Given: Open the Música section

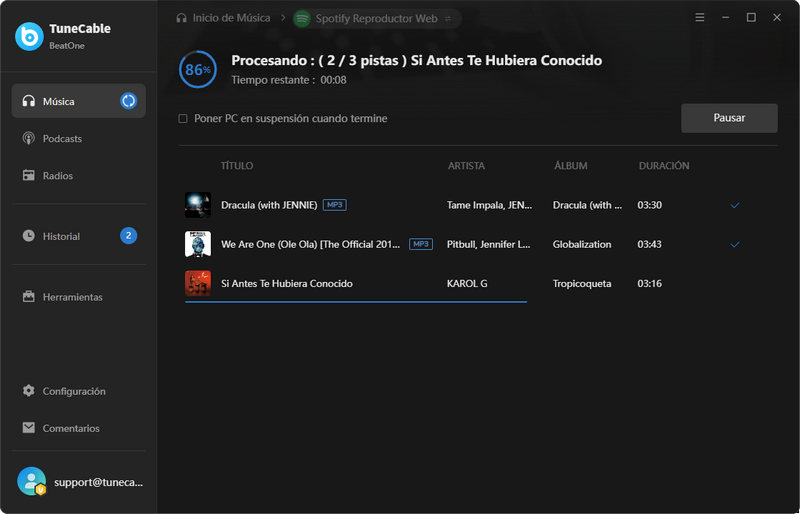Looking at the screenshot, I should click(x=79, y=101).
